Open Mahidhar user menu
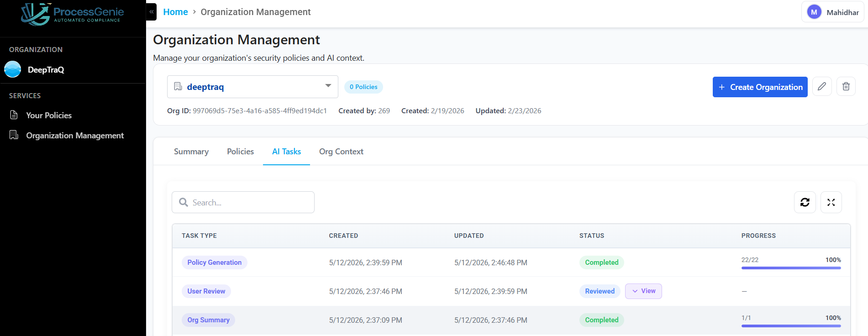 pos(833,12)
